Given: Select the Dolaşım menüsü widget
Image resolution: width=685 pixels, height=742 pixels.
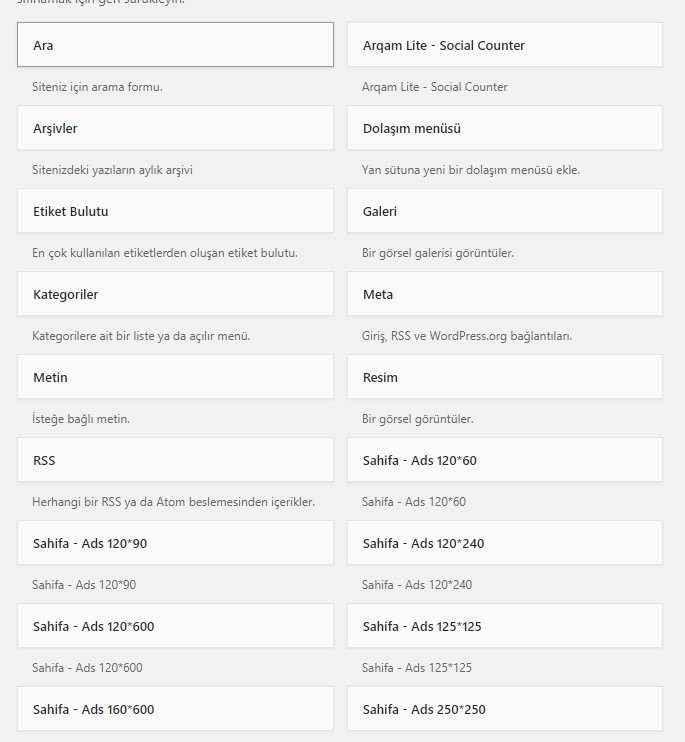Looking at the screenshot, I should (505, 128).
